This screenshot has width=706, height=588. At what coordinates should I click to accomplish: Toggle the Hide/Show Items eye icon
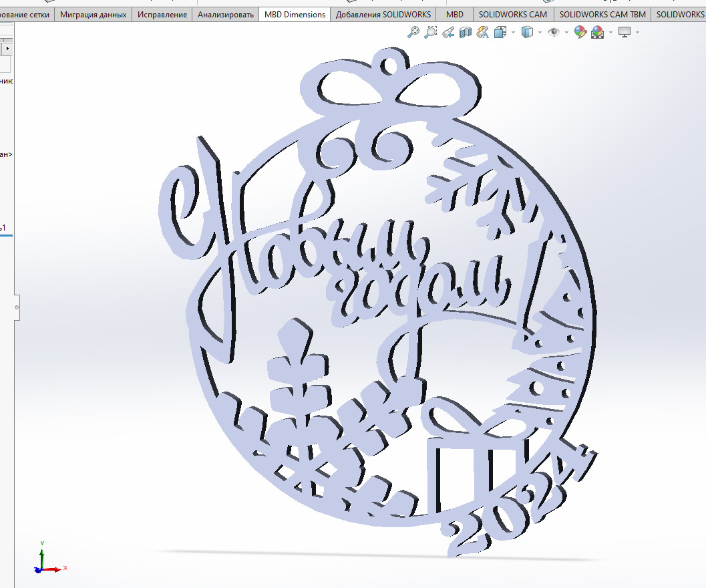(554, 33)
